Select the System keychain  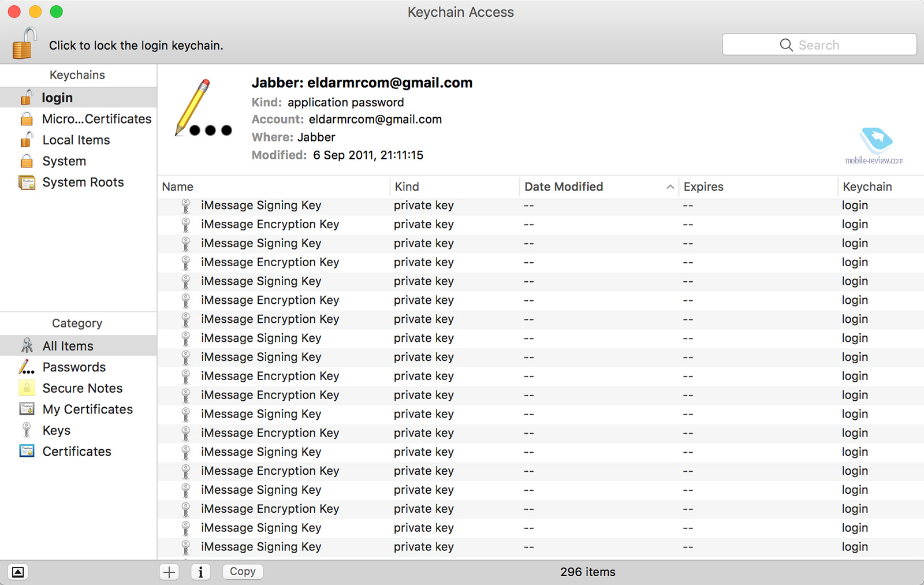point(64,161)
